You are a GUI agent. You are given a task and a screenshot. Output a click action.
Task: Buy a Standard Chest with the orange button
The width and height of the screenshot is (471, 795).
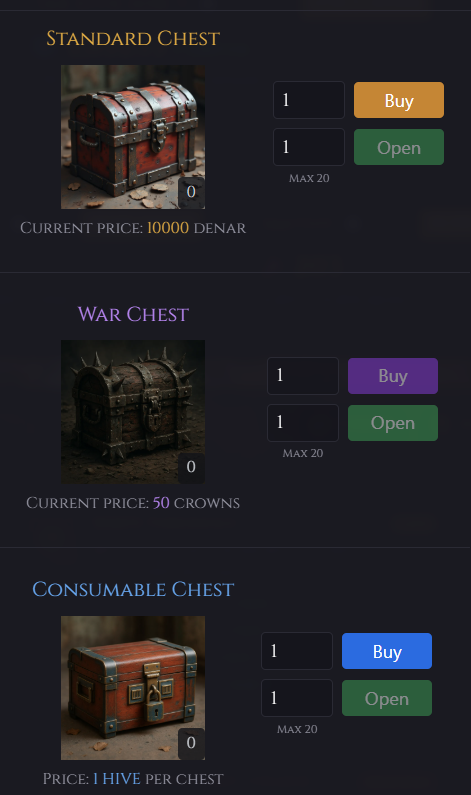tap(399, 100)
